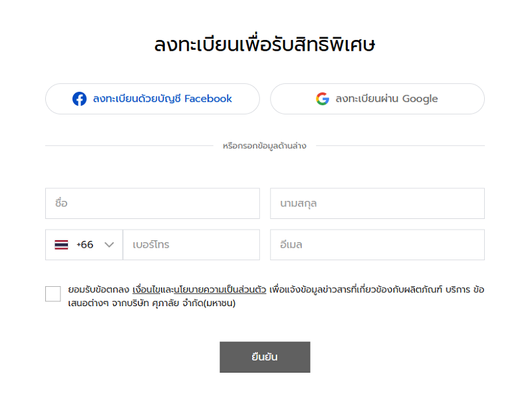Image resolution: width=532 pixels, height=394 pixels.
Task: Click the ยอมรับข้อตกลง consent label text
Action: [98, 290]
